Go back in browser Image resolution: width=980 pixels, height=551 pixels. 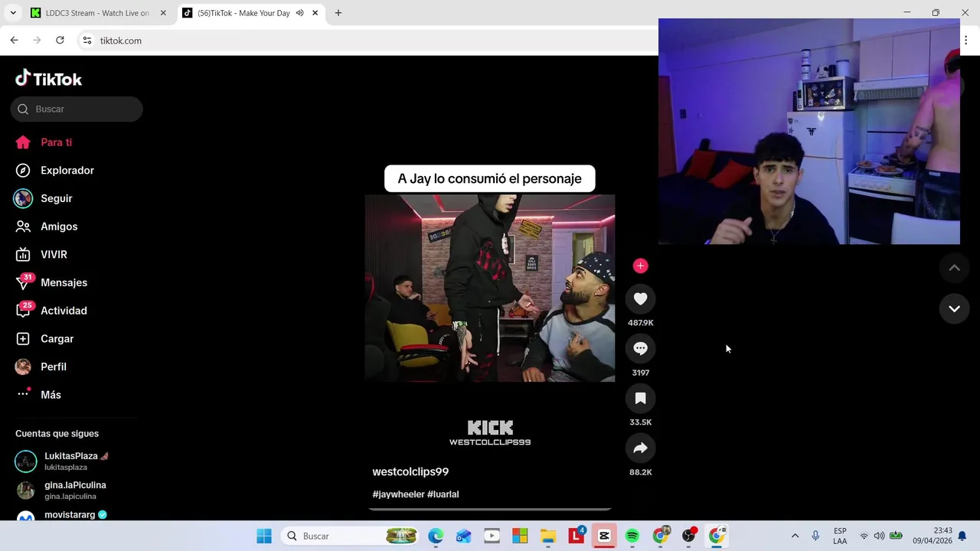pyautogui.click(x=14, y=41)
